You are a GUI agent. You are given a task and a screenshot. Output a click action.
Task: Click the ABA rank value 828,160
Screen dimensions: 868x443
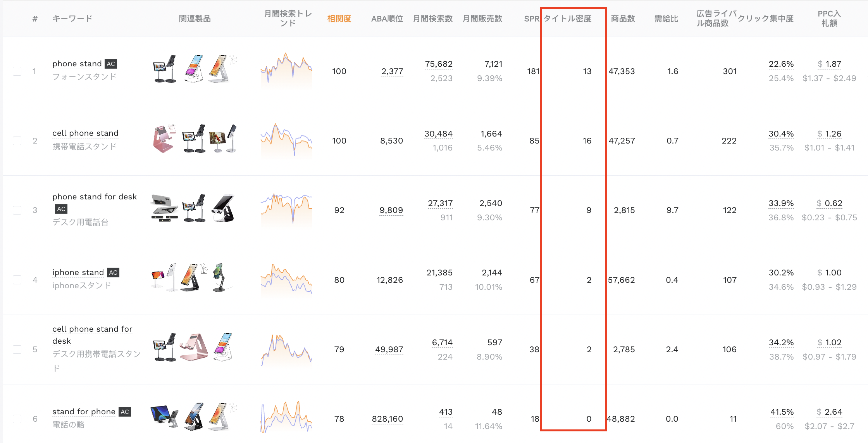point(387,419)
